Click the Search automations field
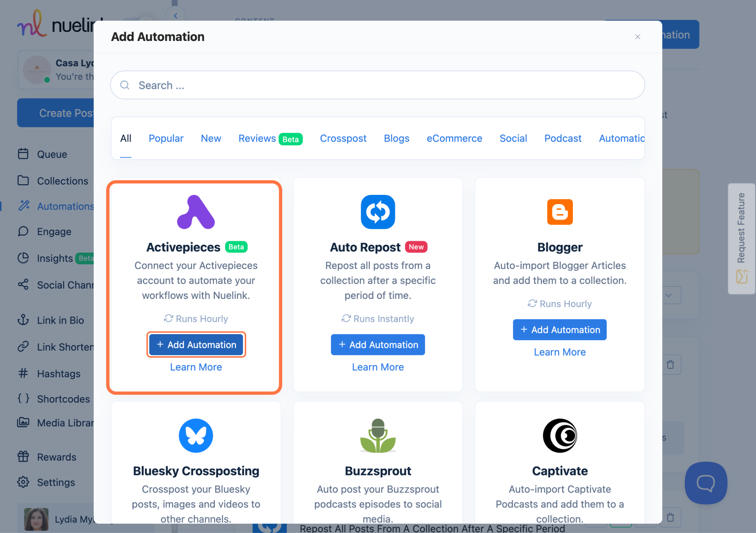This screenshot has height=533, width=756. point(377,85)
